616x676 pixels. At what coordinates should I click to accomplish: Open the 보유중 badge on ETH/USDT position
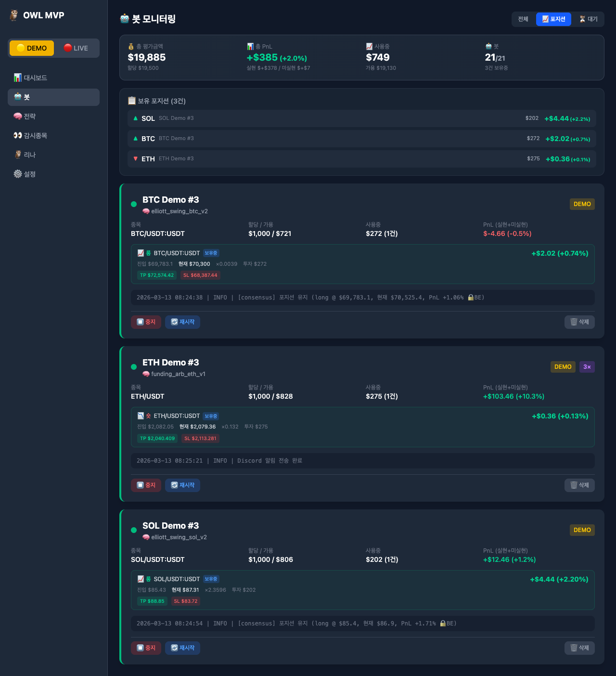click(211, 416)
